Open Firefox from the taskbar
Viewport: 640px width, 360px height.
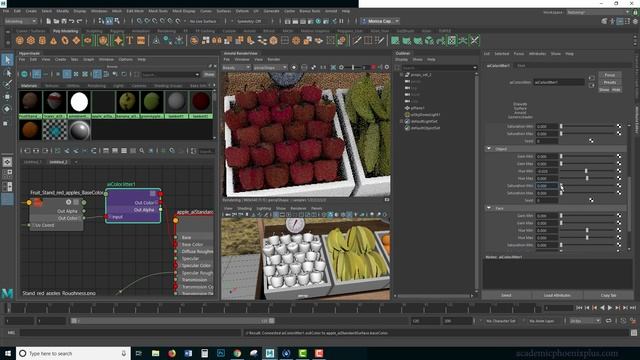coord(172,353)
